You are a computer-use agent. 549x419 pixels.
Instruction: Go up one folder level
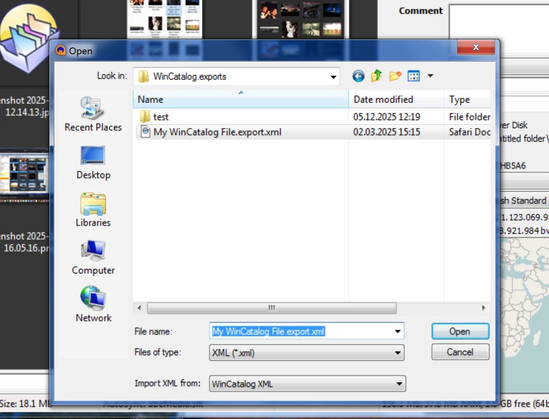coord(376,76)
